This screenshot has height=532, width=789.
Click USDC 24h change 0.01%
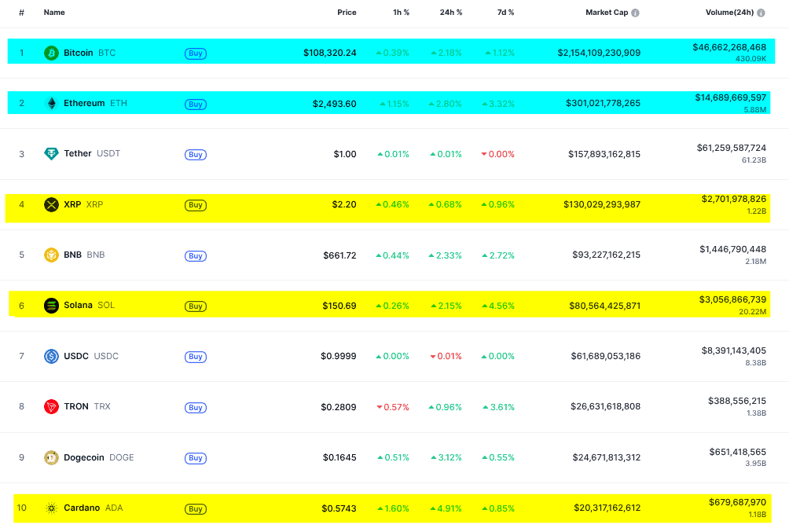pos(446,356)
